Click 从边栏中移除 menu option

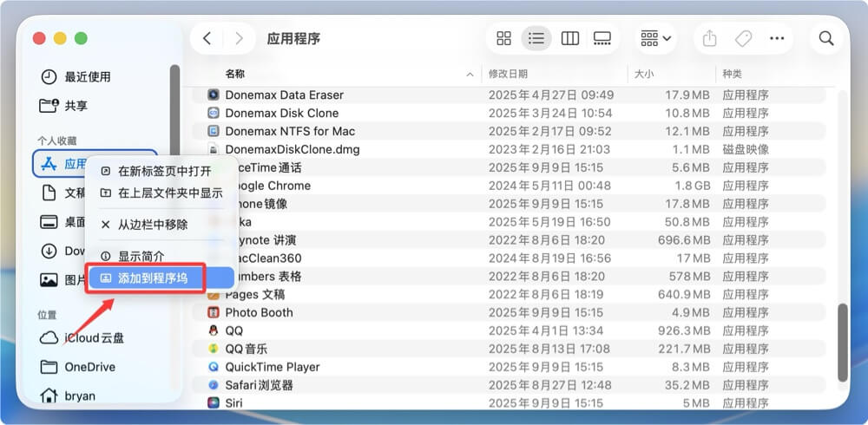click(153, 225)
